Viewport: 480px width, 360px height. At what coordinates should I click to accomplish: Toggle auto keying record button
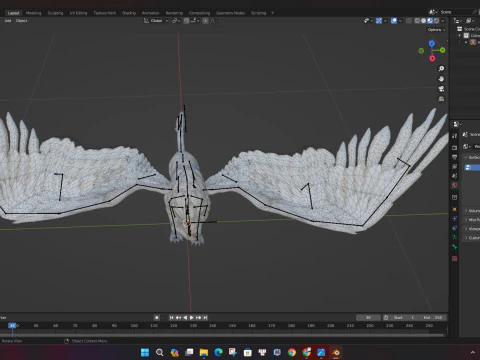click(x=157, y=318)
